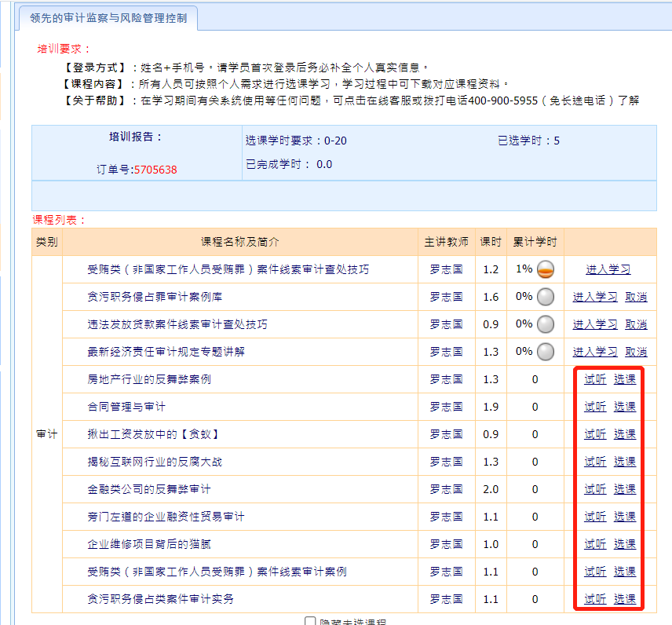Tick the 隐藏未选课程 checkbox

[310, 622]
